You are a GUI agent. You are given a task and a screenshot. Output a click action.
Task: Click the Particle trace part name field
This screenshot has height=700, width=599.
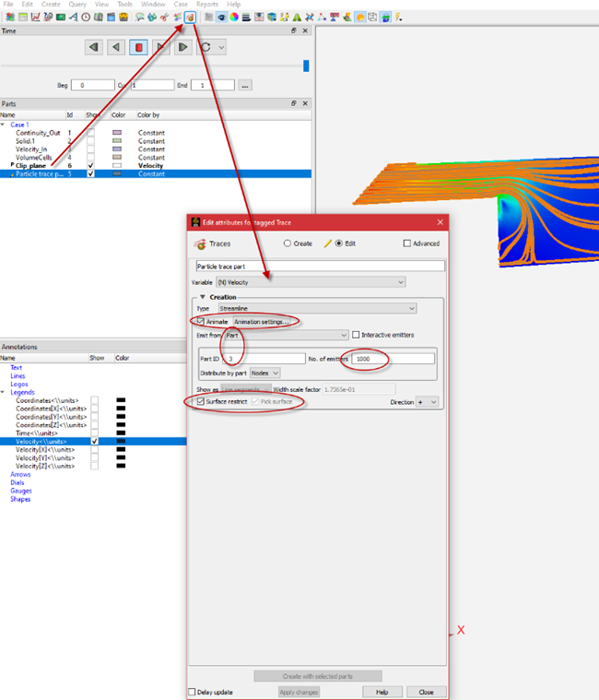(321, 266)
